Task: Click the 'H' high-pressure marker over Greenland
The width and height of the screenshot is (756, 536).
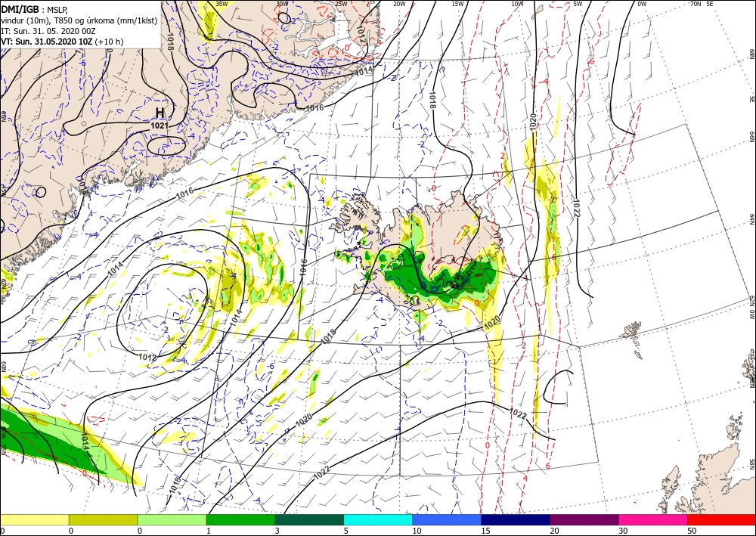Action: click(160, 113)
